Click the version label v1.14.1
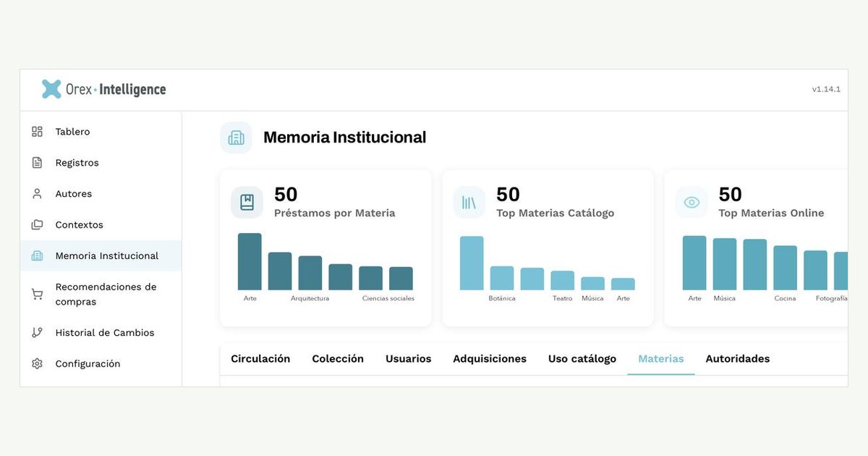 pos(826,89)
